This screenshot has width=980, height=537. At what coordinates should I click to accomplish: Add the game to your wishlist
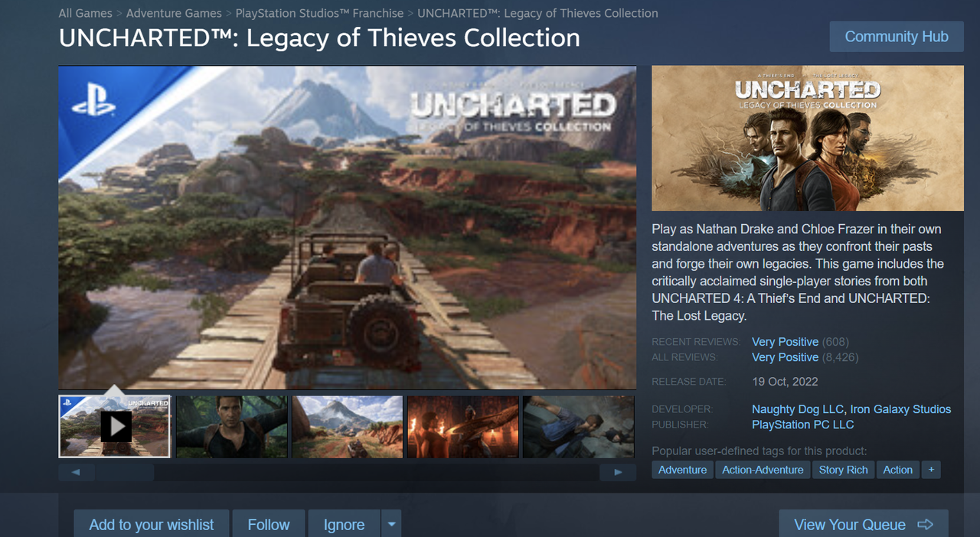152,525
